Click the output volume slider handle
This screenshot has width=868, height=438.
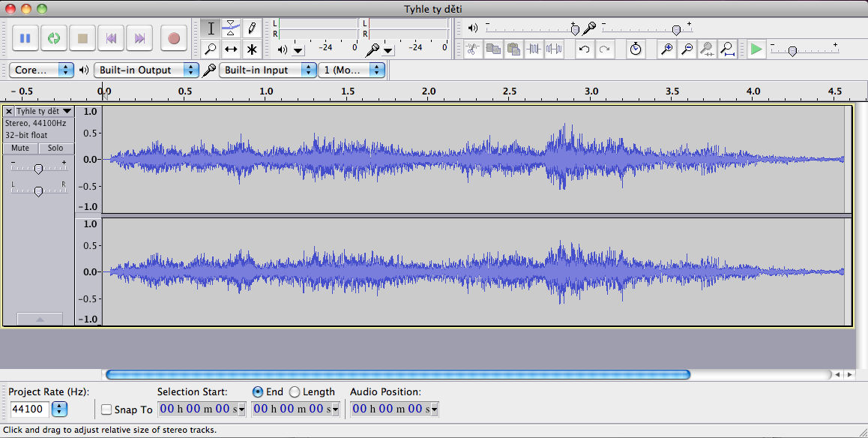(x=575, y=30)
